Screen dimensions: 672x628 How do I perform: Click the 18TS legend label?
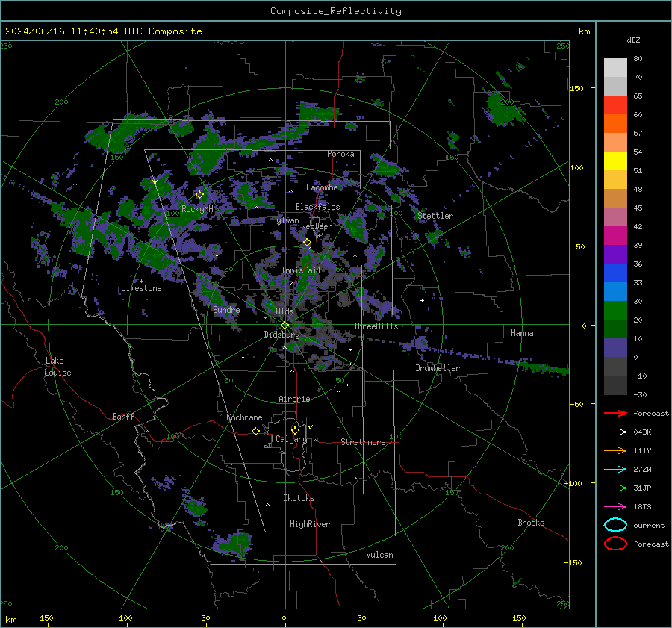coord(642,507)
